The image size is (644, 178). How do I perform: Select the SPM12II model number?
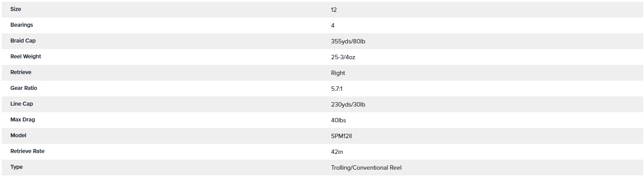tap(341, 136)
